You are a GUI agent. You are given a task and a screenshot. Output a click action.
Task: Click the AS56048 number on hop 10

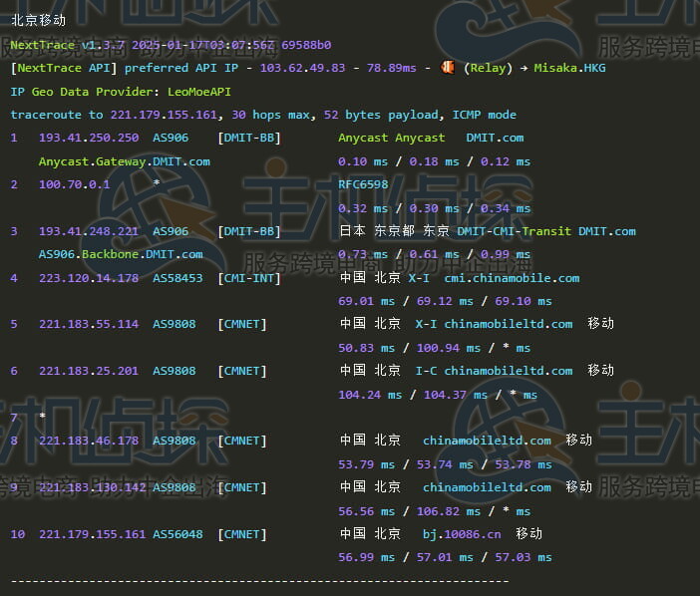click(177, 534)
